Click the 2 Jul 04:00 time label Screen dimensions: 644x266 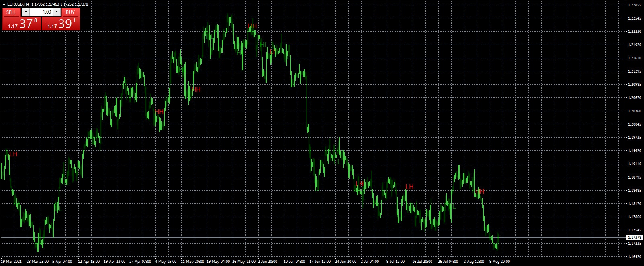tap(370, 262)
